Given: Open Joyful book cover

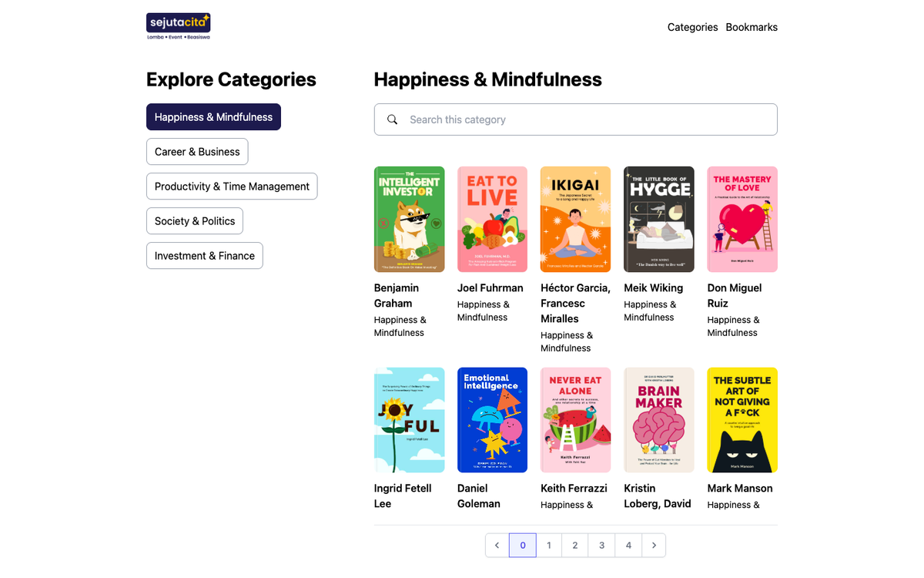Looking at the screenshot, I should [x=409, y=420].
